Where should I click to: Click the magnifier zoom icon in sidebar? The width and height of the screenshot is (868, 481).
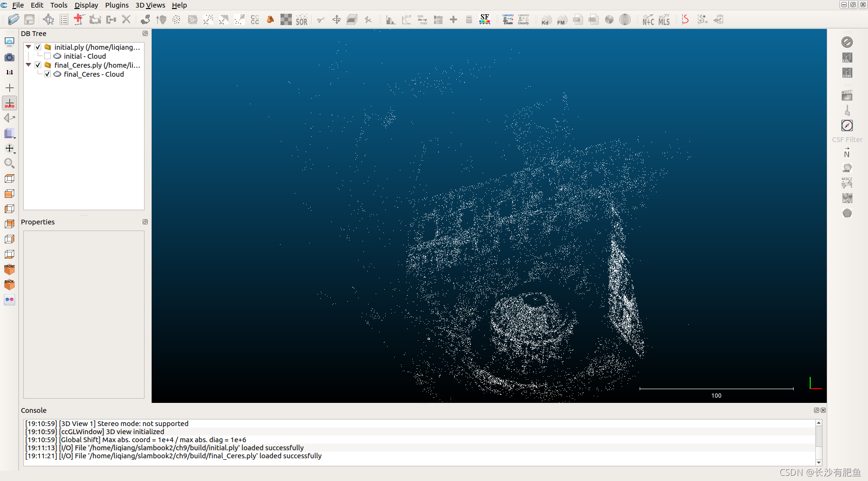pos(9,164)
